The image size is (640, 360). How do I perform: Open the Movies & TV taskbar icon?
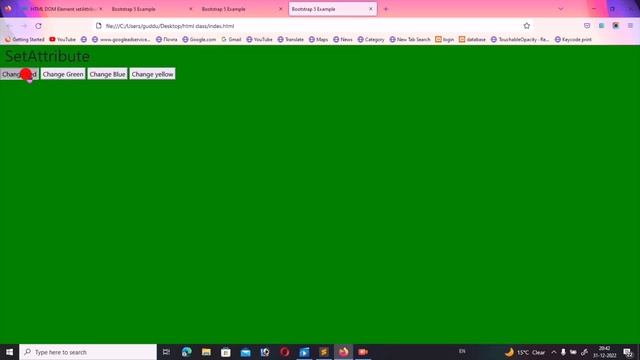304,352
